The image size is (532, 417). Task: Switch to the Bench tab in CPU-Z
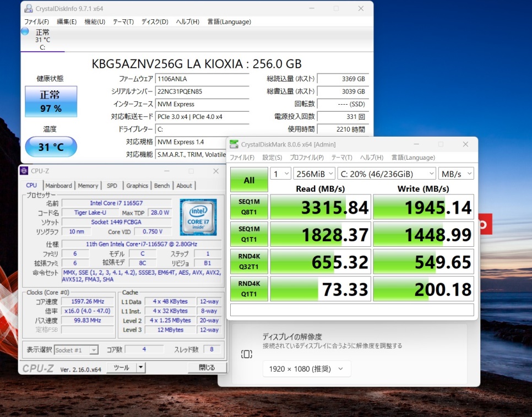[x=162, y=186]
